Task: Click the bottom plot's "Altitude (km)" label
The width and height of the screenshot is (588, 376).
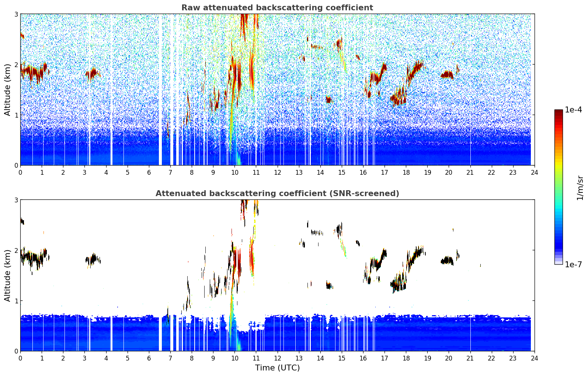Action: 7,275
